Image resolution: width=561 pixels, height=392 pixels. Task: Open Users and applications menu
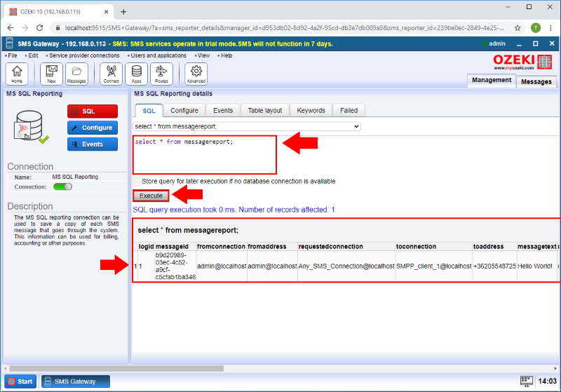coord(158,55)
